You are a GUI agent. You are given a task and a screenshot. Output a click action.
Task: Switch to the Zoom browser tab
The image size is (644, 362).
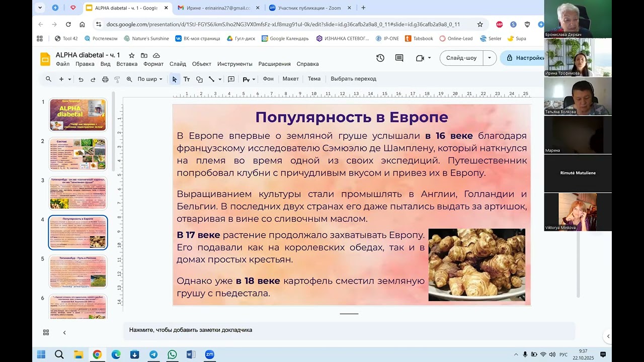click(310, 8)
